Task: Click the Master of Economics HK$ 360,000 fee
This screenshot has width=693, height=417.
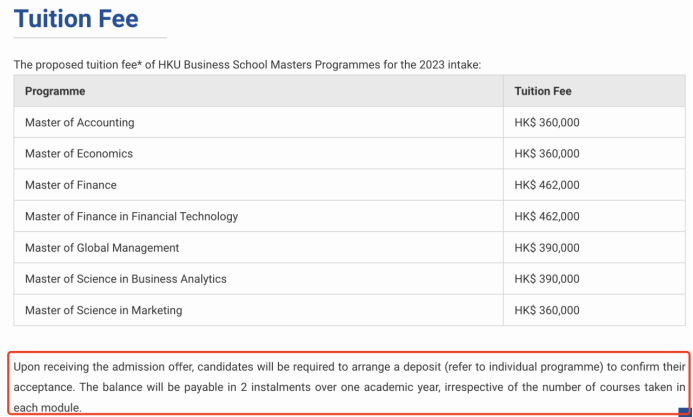Action: click(547, 154)
